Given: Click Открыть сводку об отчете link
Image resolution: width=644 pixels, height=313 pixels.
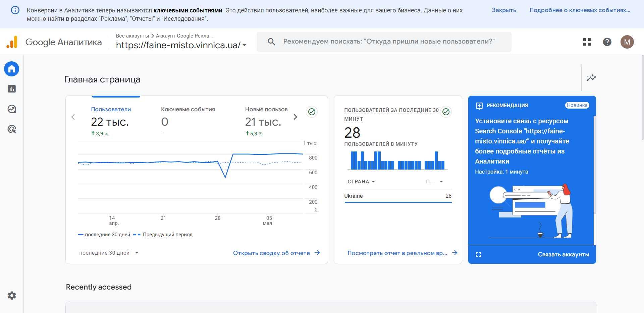Looking at the screenshot, I should tap(271, 253).
